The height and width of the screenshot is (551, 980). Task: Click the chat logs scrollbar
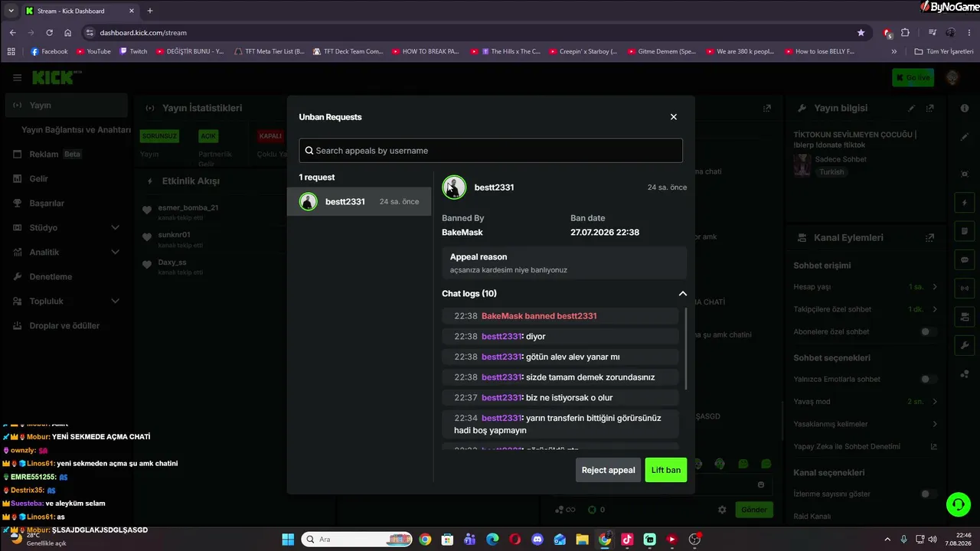[686, 348]
